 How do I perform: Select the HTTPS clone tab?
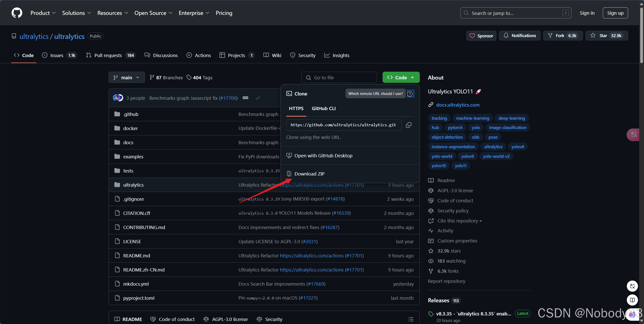click(296, 109)
